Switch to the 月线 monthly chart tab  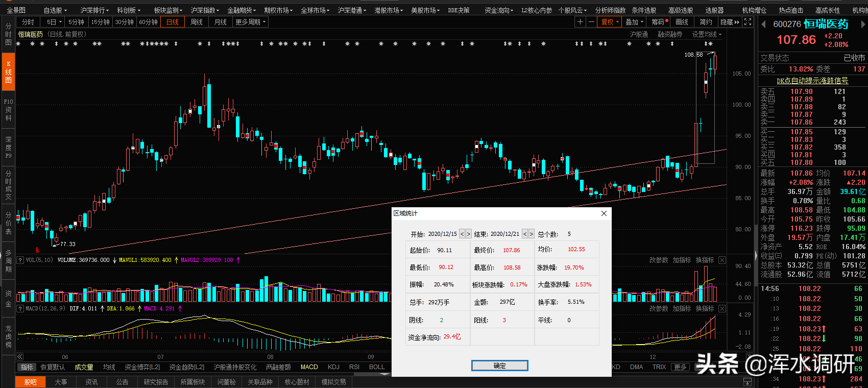(221, 22)
